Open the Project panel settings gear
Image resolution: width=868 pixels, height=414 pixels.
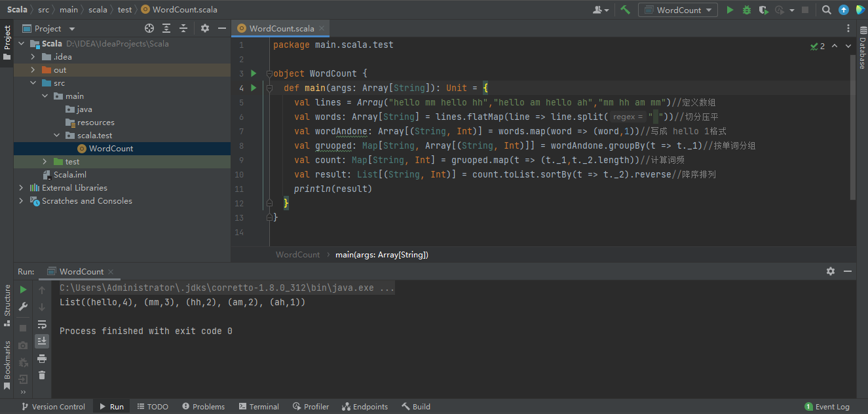tap(205, 28)
